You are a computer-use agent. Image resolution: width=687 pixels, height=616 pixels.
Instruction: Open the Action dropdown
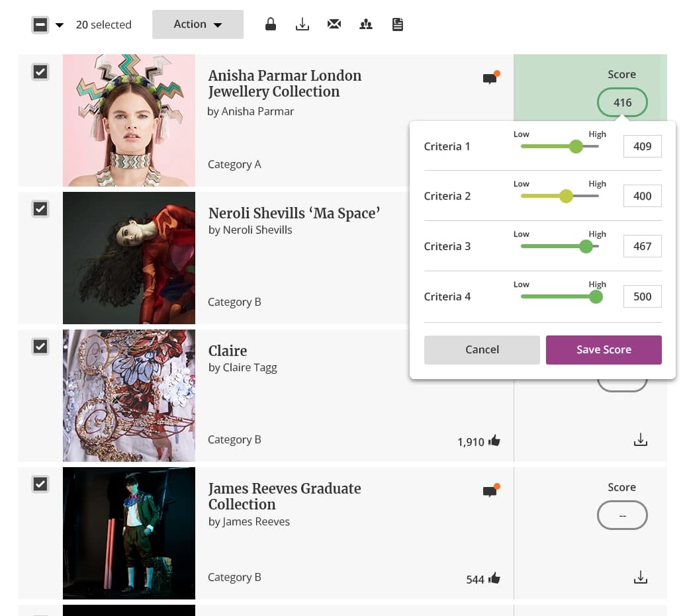pos(197,24)
